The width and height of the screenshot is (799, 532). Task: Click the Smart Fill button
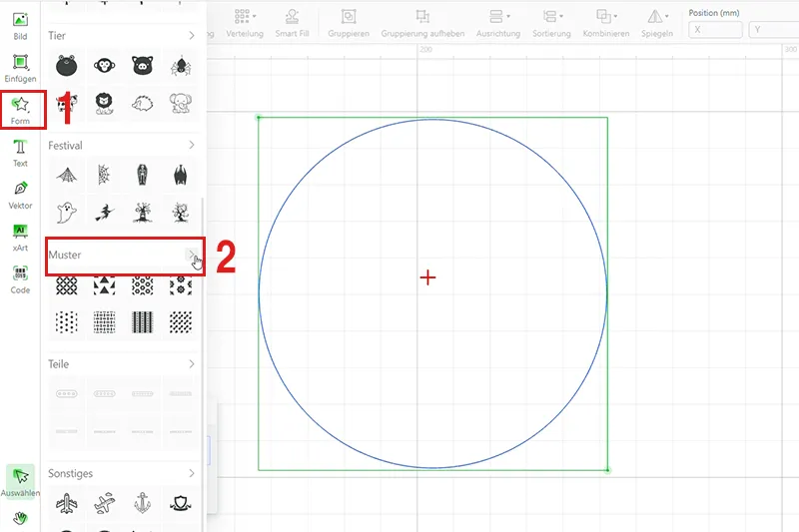point(292,24)
